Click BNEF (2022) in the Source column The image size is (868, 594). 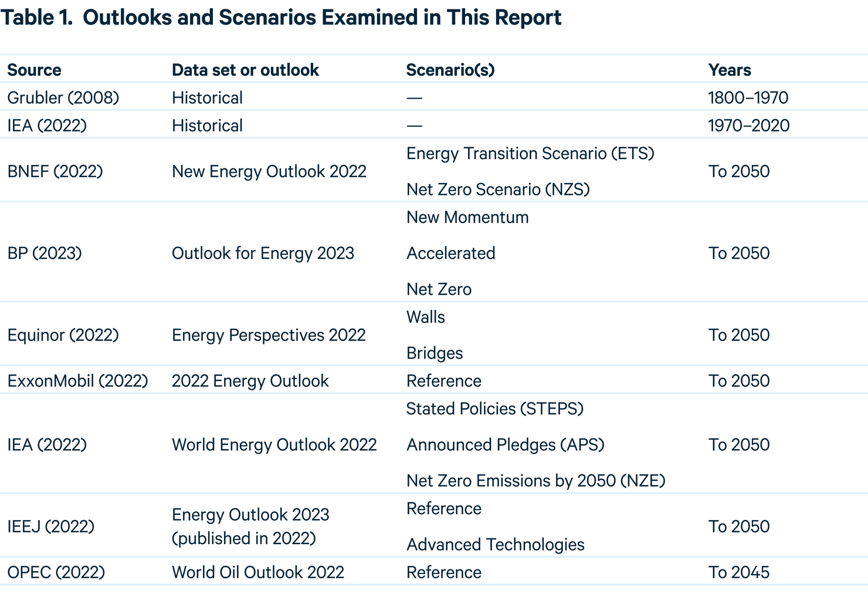point(55,171)
